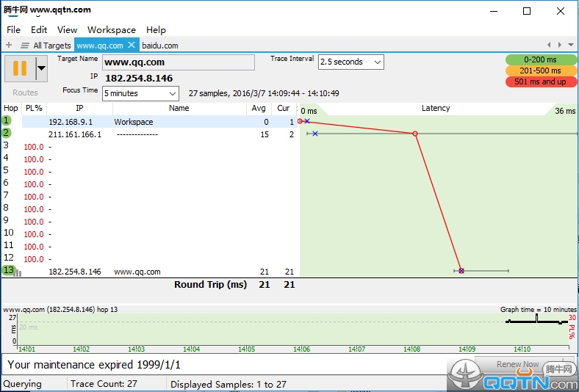The image size is (579, 392).
Task: Toggle the hop 13 timeline graph bars icon
Action: click(x=18, y=273)
